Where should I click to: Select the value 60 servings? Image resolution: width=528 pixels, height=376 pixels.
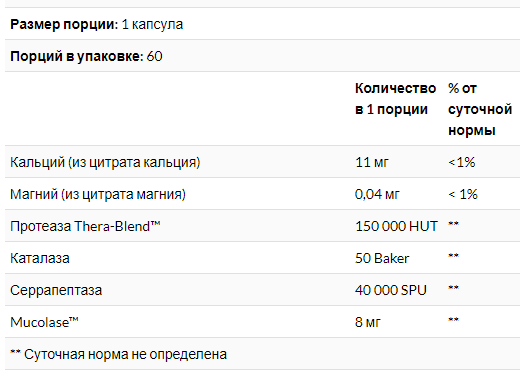(155, 56)
